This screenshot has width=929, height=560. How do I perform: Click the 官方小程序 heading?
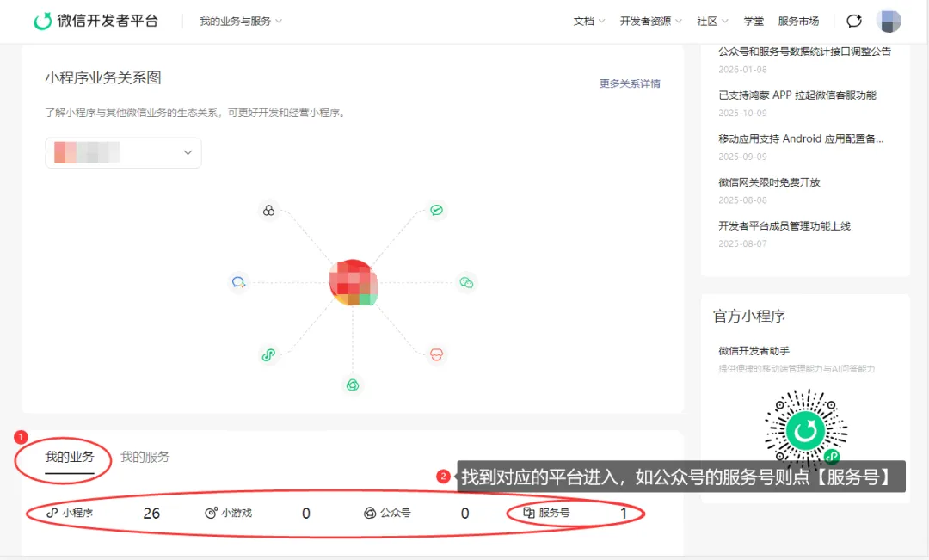pyautogui.click(x=749, y=316)
